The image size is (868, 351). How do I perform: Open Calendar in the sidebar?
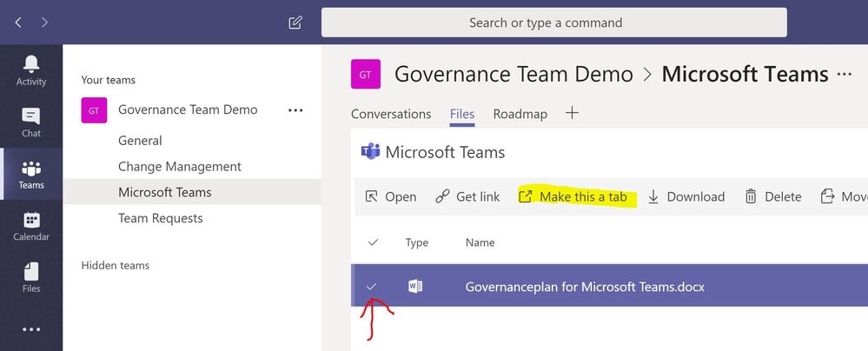31,227
